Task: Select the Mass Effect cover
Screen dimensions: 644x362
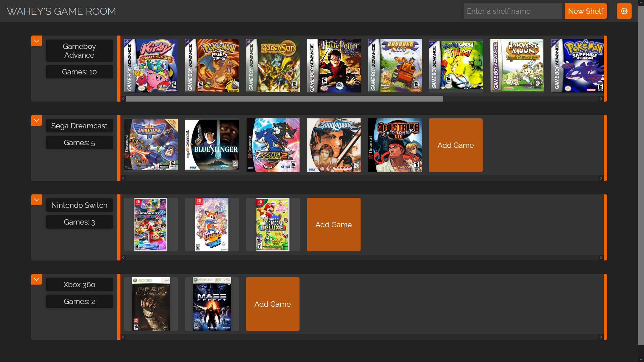Action: click(212, 304)
